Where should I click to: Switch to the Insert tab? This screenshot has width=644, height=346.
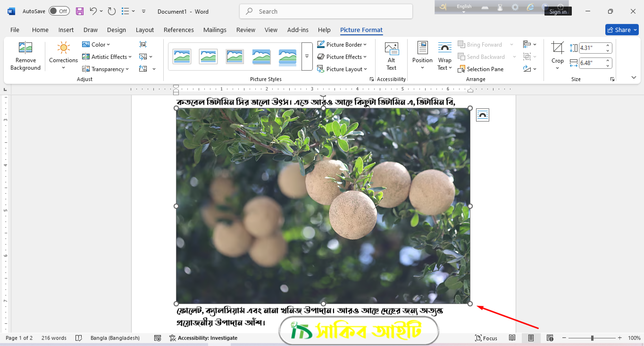tap(66, 30)
